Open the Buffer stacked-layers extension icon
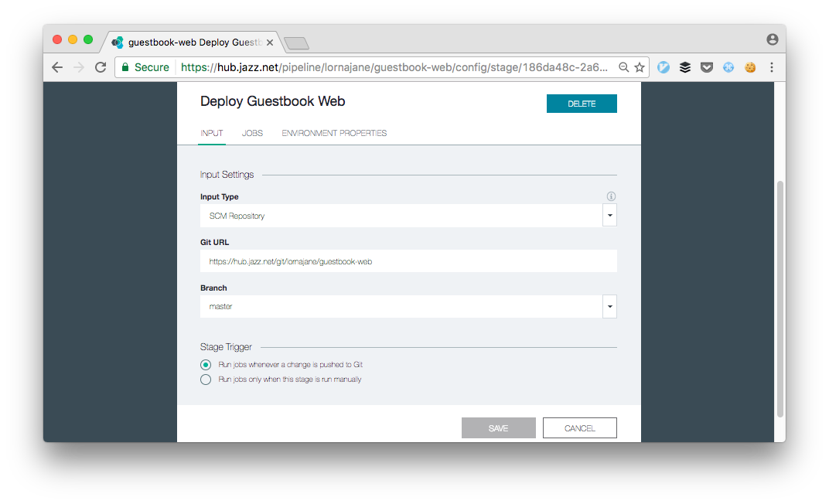The image size is (829, 504). click(685, 67)
